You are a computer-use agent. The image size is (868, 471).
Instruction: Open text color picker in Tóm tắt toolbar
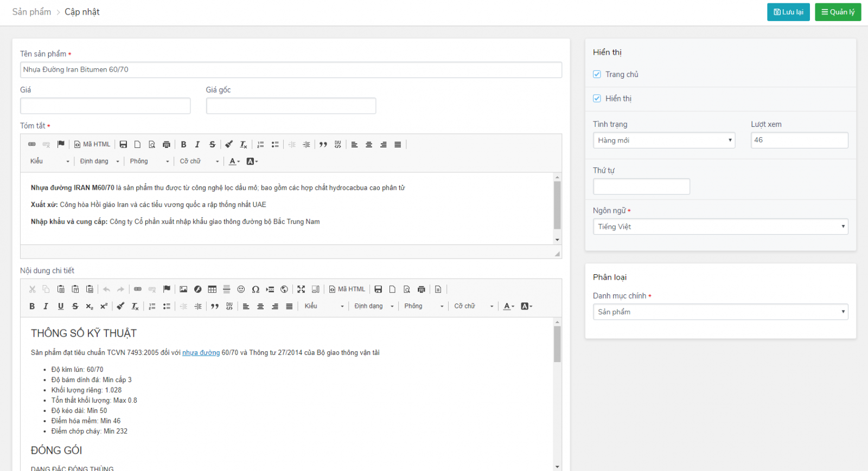point(234,162)
